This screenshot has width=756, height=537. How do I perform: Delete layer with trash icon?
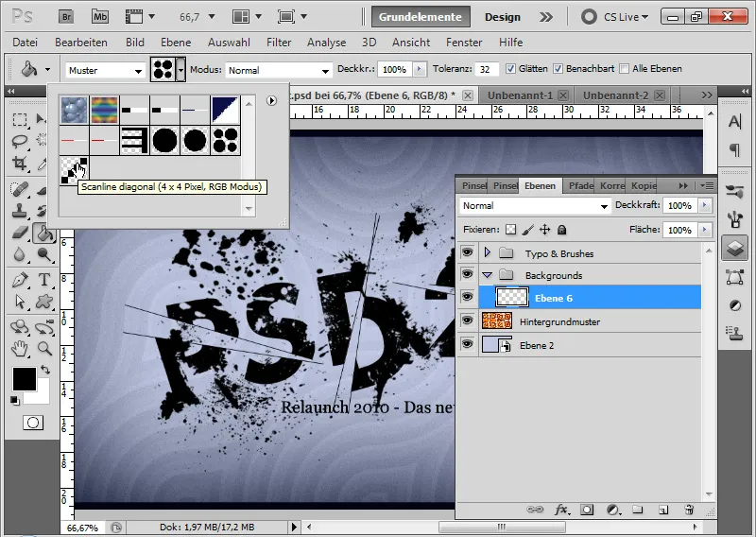point(689,510)
